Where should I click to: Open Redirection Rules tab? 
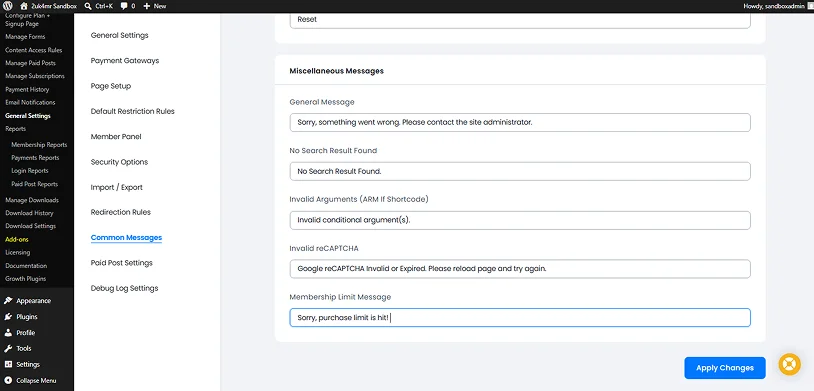coord(120,212)
